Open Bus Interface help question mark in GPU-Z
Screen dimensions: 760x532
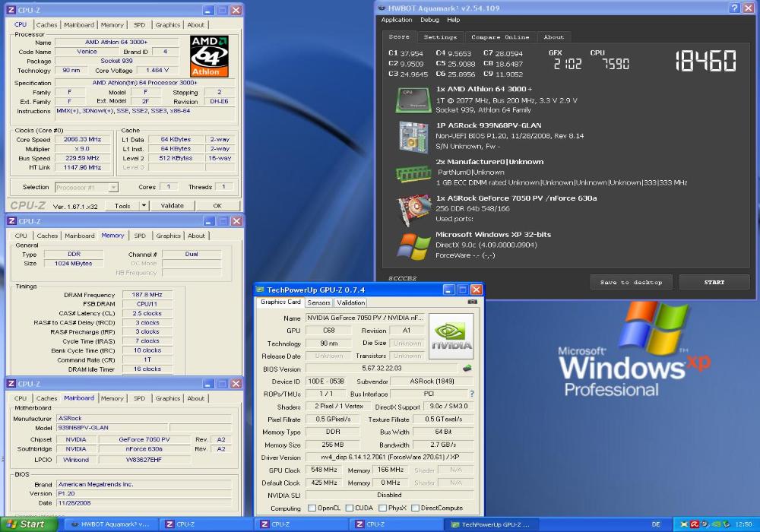[472, 394]
